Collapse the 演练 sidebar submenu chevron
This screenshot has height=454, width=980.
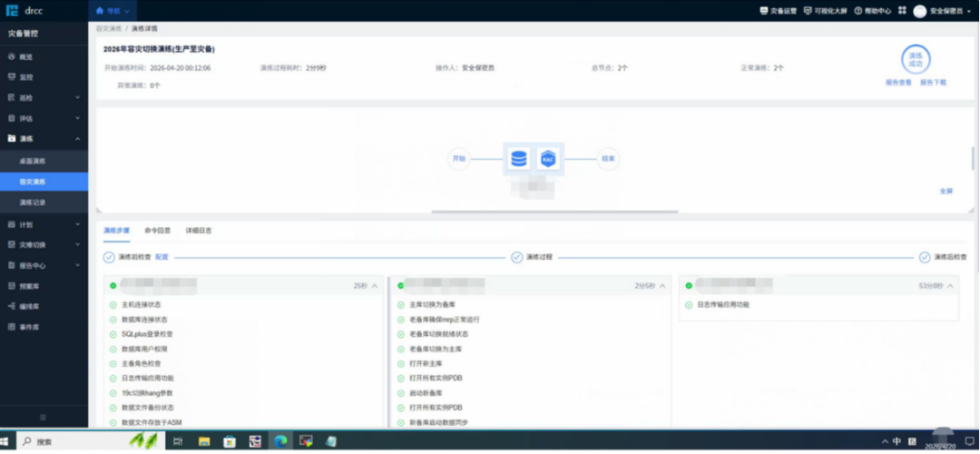77,139
